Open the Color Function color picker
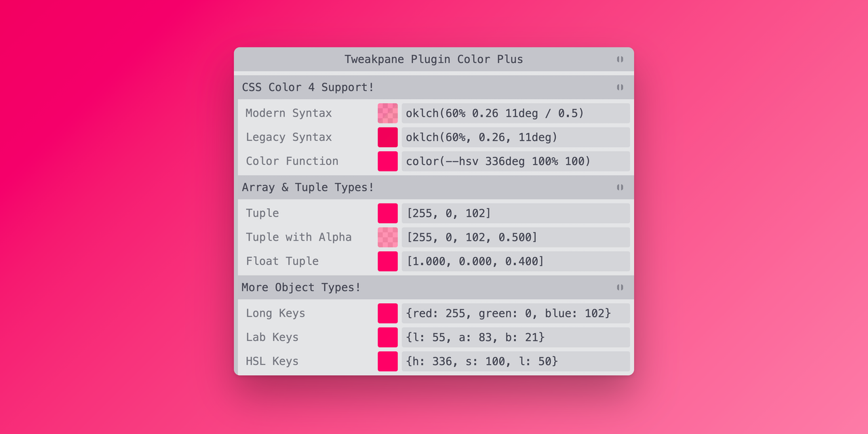The width and height of the screenshot is (868, 434). pos(387,161)
